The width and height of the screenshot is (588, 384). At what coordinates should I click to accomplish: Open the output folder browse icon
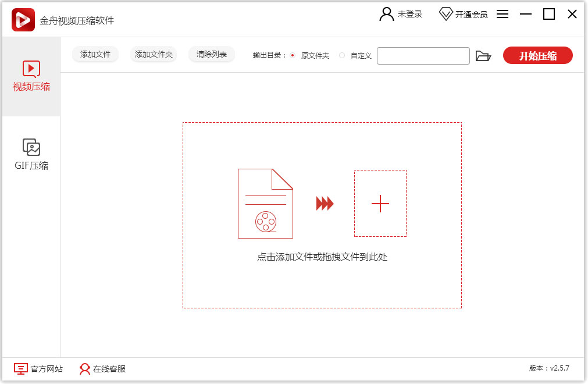[x=483, y=56]
